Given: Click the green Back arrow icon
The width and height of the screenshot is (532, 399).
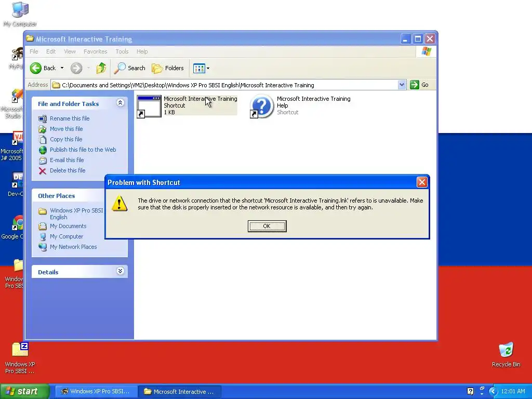Looking at the screenshot, I should pos(36,68).
